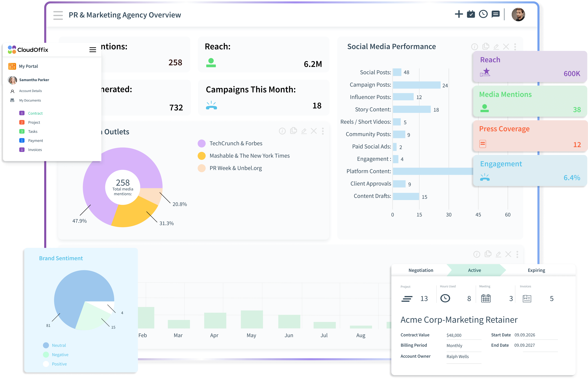The image size is (588, 392).
Task: Open the kebab menu on Social Media Performance widget
Action: pos(515,47)
